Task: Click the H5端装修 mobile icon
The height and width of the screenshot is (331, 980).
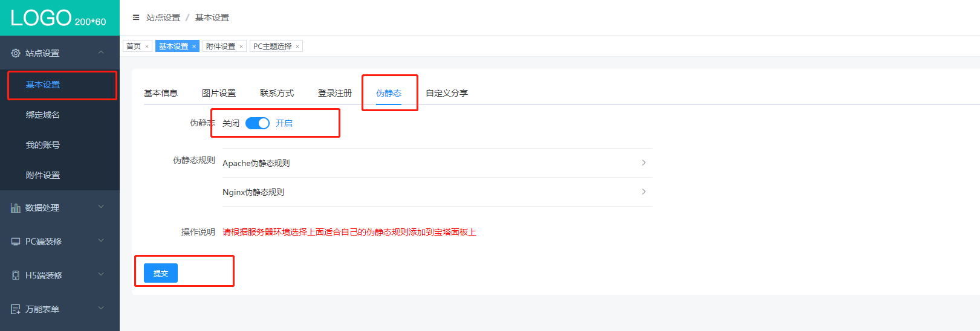Action: click(16, 275)
